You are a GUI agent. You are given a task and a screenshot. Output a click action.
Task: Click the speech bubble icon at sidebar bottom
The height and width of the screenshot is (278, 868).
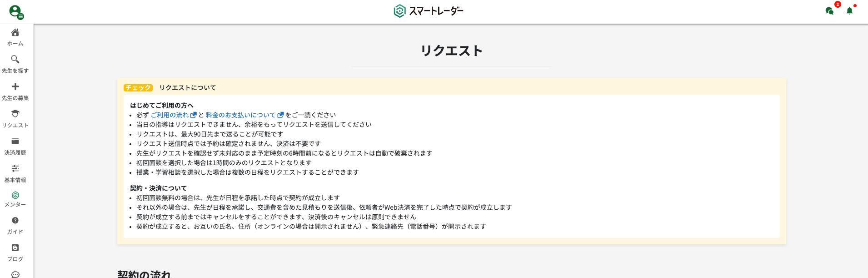15,274
